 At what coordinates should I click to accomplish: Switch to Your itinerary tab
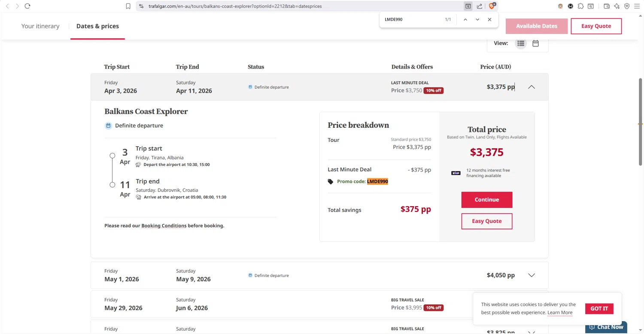tap(40, 26)
